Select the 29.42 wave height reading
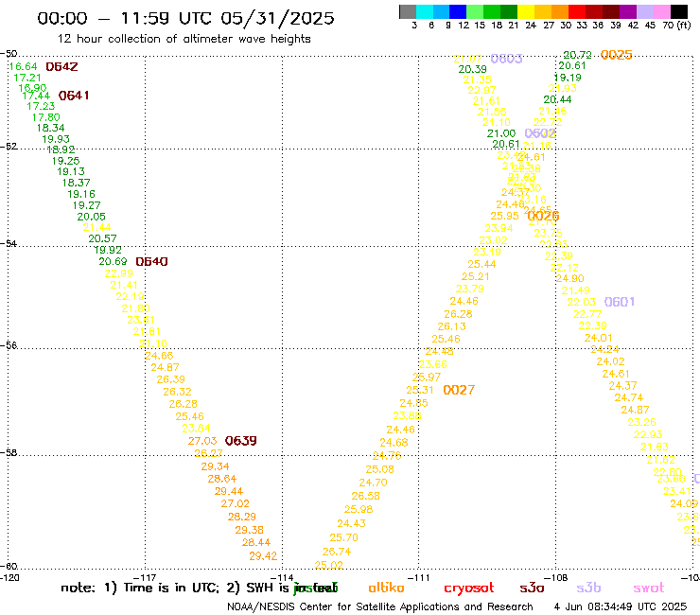 coord(263,556)
